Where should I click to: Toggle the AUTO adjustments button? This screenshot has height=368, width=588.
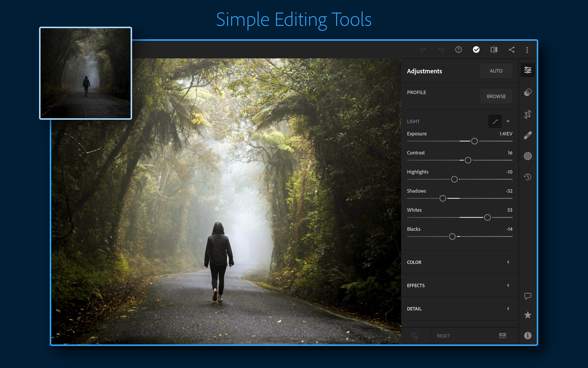point(496,71)
